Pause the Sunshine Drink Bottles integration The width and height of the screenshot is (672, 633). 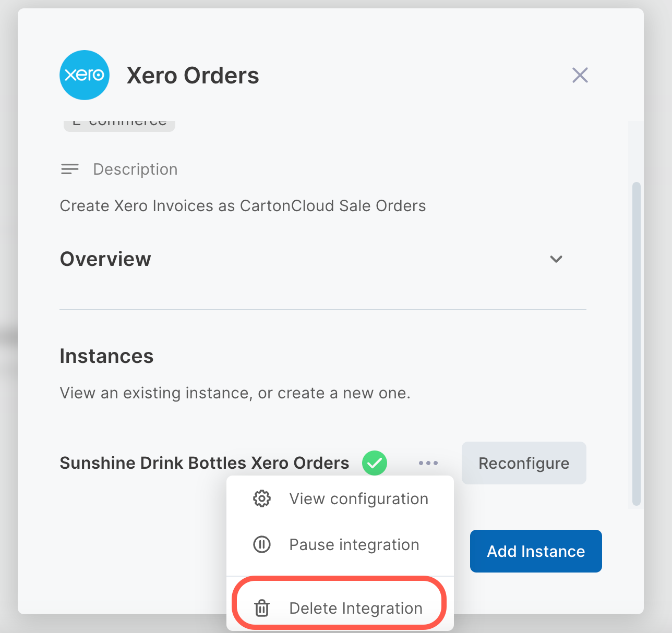354,544
